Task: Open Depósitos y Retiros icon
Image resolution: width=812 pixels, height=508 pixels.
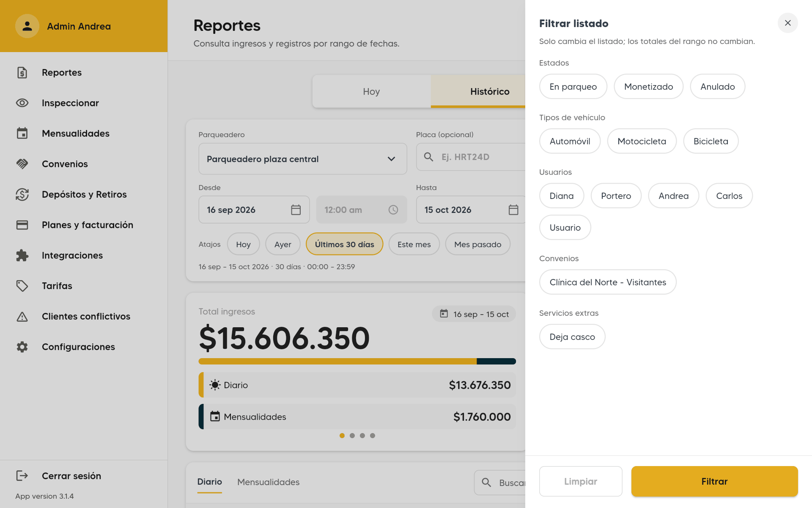Action: [22, 194]
